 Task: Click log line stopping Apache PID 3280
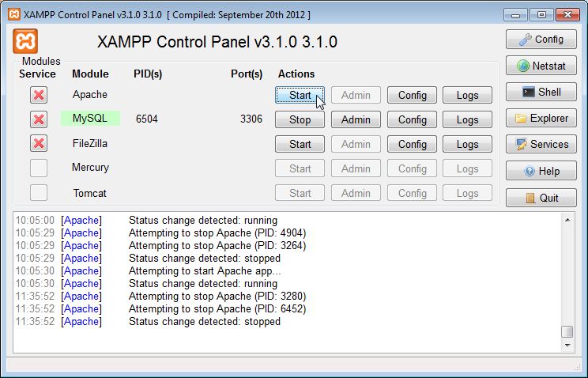coord(217,297)
